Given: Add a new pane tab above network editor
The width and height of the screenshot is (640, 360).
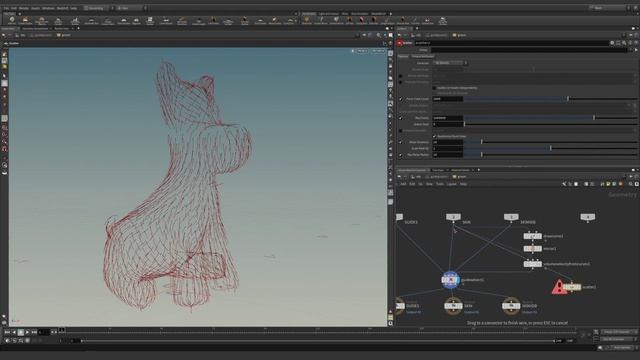Looking at the screenshot, I should [x=479, y=170].
